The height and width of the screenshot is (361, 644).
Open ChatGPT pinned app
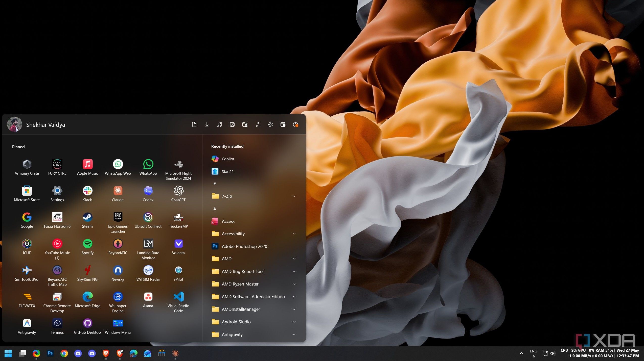tap(178, 194)
